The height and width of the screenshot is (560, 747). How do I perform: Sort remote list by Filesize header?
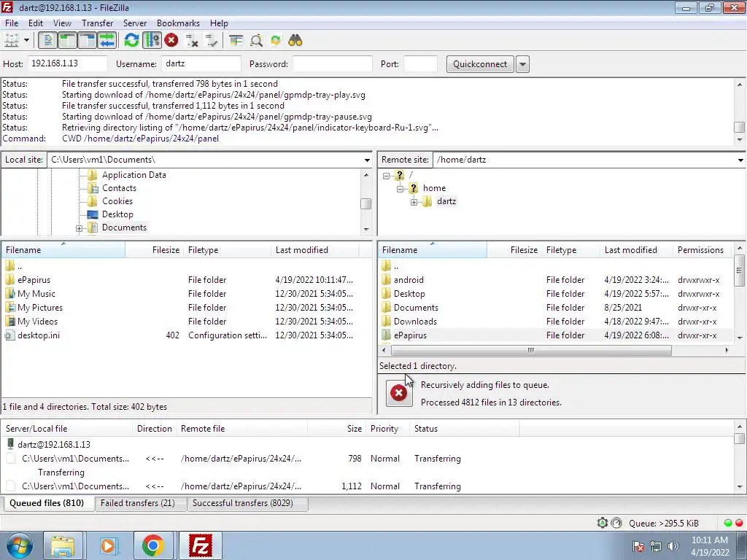pos(514,250)
